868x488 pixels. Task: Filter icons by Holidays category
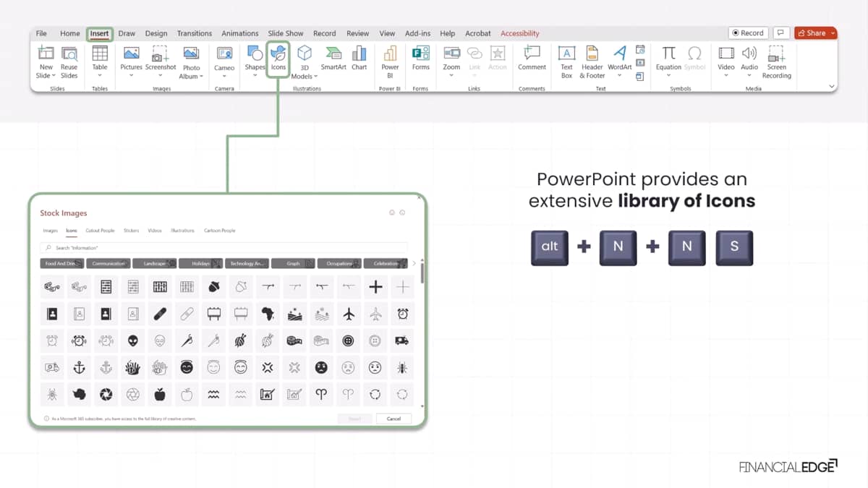click(x=201, y=264)
